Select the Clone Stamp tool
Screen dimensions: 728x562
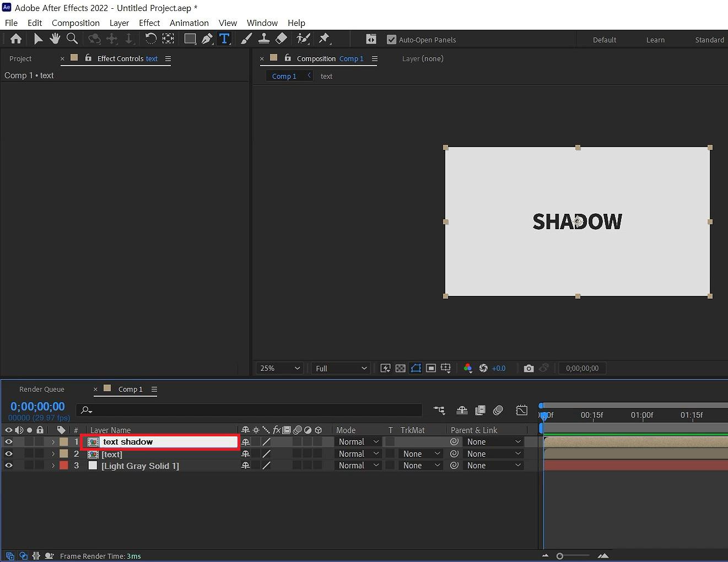point(264,39)
